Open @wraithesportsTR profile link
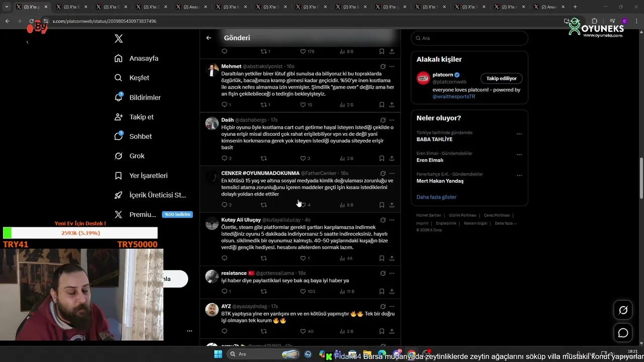This screenshot has width=644, height=362. pos(453,97)
